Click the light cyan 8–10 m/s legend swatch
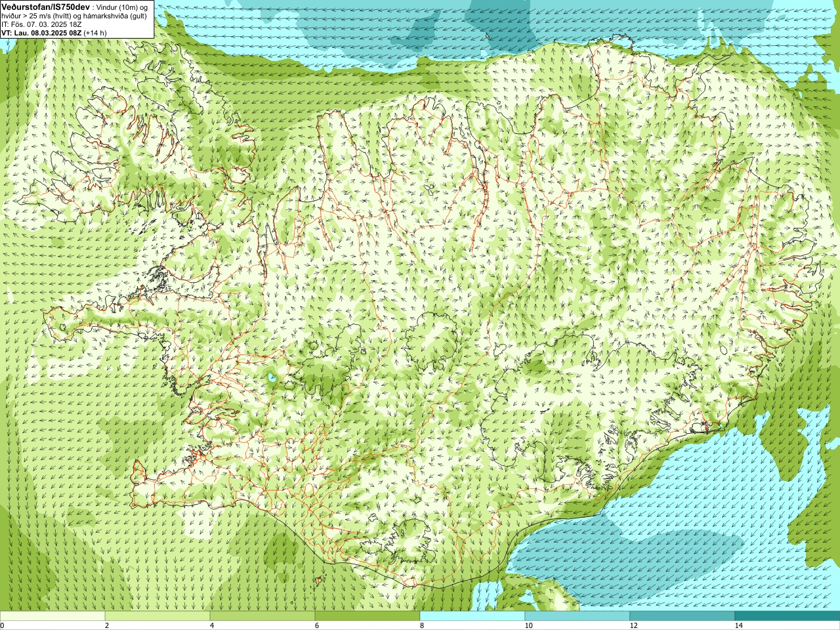Screen dimensions: 840x630 point(472,616)
